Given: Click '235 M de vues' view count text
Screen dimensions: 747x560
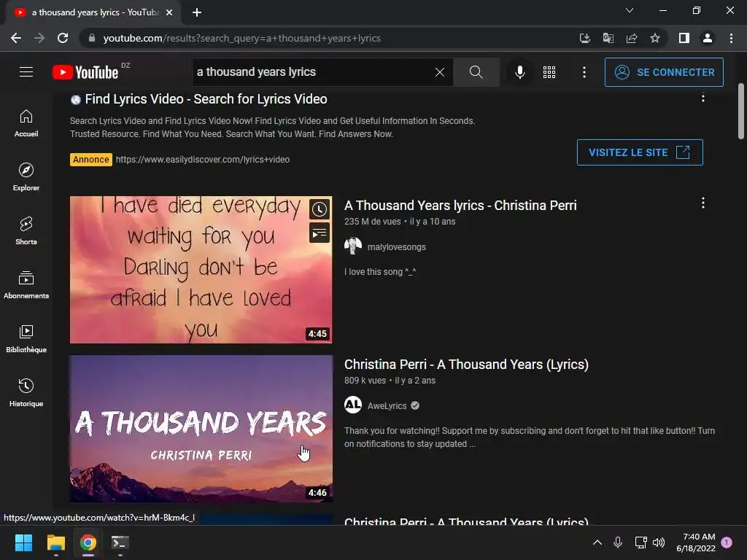Looking at the screenshot, I should pos(373,222).
